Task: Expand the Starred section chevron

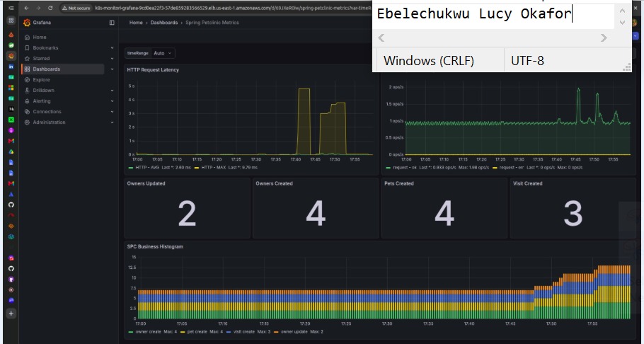Action: (112, 59)
